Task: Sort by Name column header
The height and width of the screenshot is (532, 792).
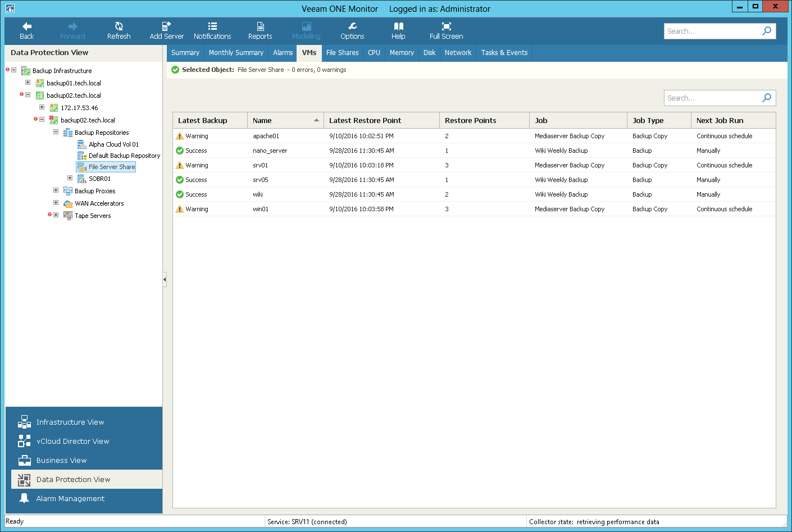Action: 285,120
